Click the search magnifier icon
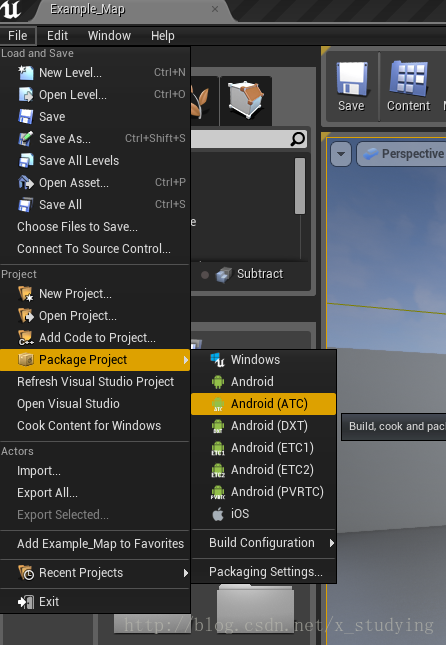Screen dimensions: 446x645 [x=298, y=139]
